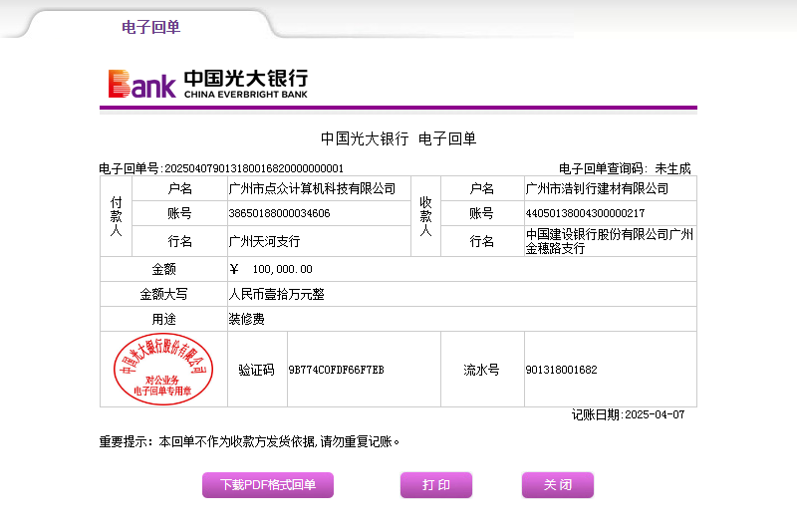Click the amount in words 人民币壹拾万元整
The height and width of the screenshot is (532, 797).
point(276,295)
